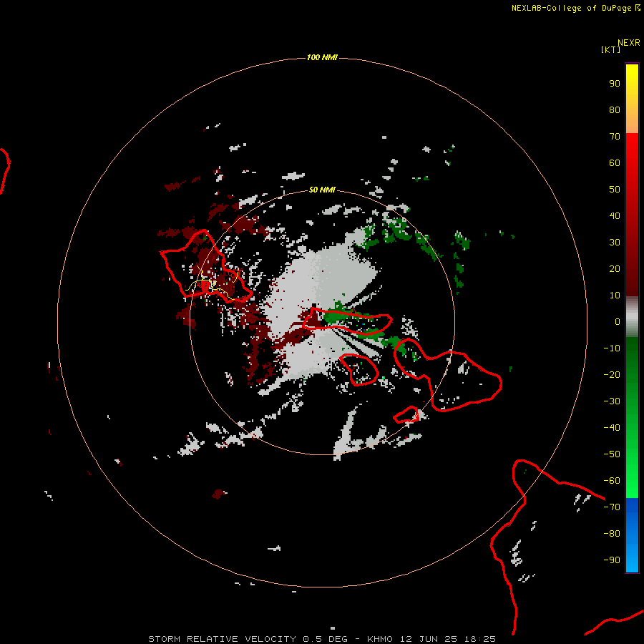The image size is (644, 644).
Task: Click the positive 50 scale value
Action: point(615,190)
